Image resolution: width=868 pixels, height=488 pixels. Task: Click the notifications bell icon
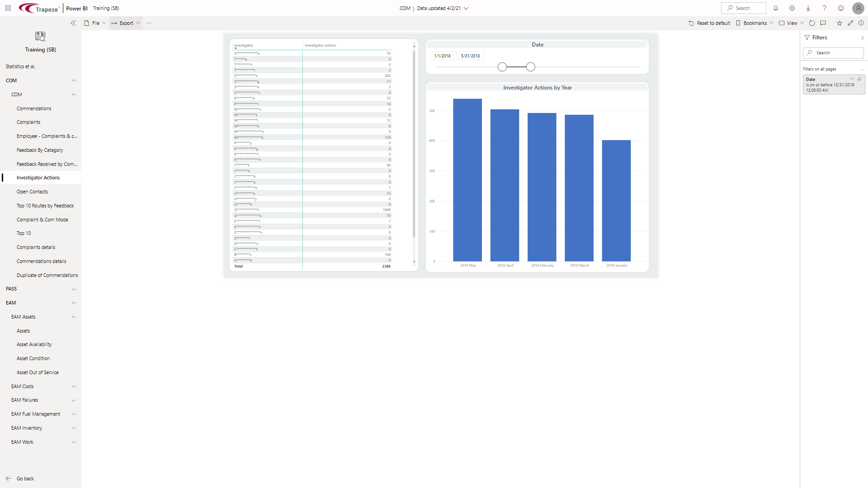tap(775, 8)
